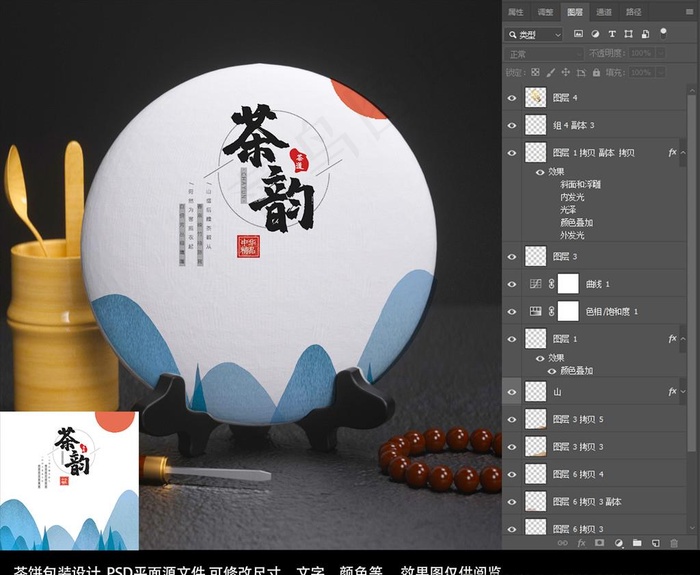Image resolution: width=700 pixels, height=575 pixels.
Task: Click 填充 100% value field
Action: point(642,72)
